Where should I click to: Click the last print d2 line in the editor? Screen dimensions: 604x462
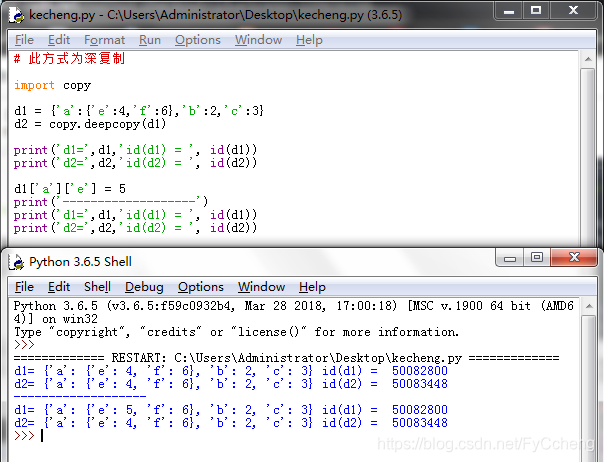click(x=135, y=228)
